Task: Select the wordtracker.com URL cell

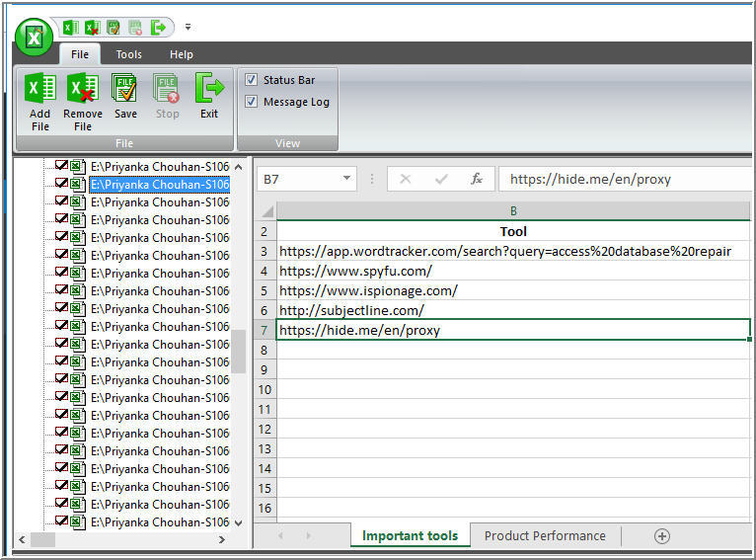Action: point(513,251)
